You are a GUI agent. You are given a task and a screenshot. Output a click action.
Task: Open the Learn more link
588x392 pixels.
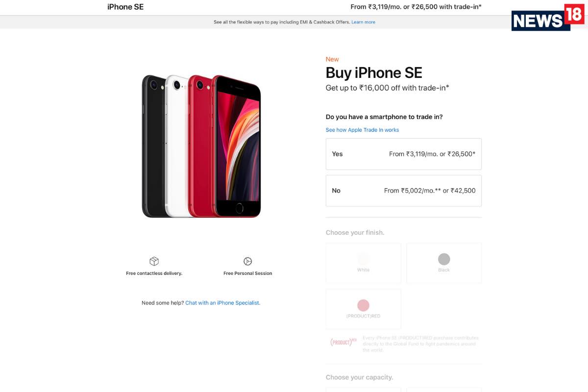363,22
